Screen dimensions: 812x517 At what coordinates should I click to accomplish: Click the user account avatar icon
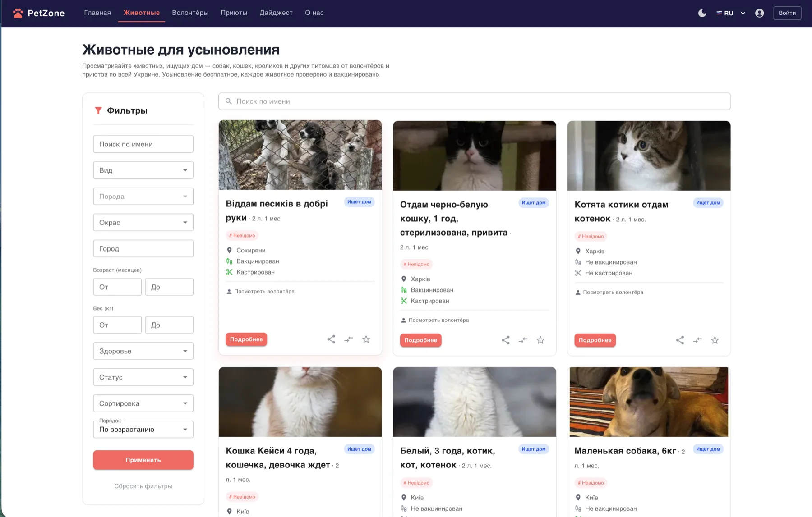pos(760,13)
